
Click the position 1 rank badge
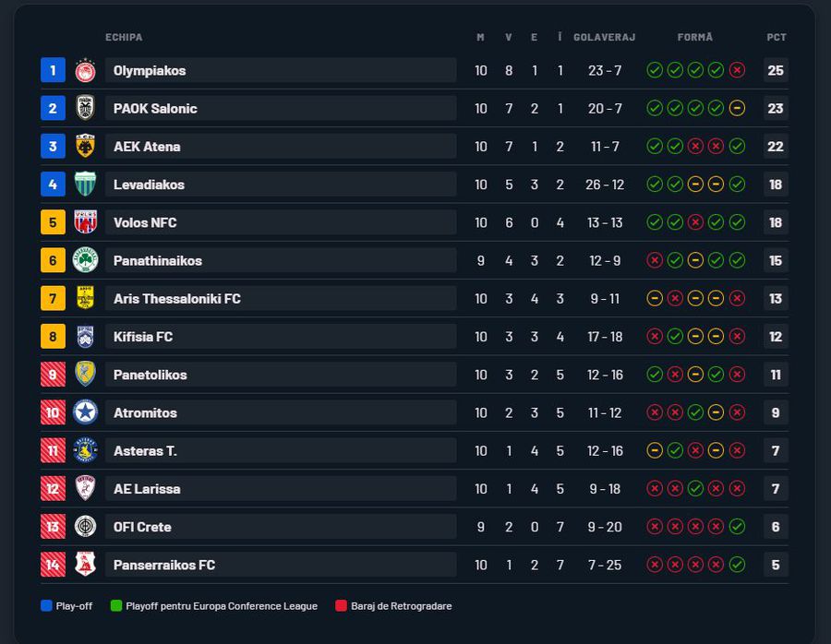(x=53, y=70)
